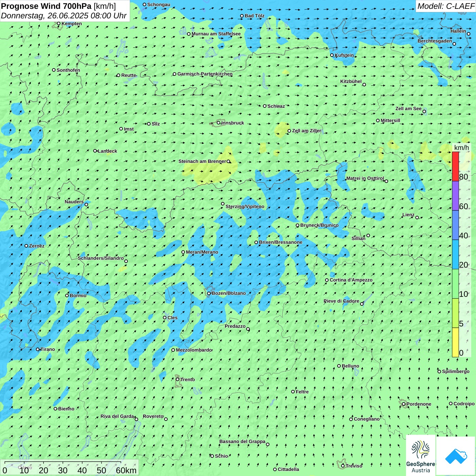
Task: Click the purple 60-80 km/h legend band
Action: click(x=455, y=196)
